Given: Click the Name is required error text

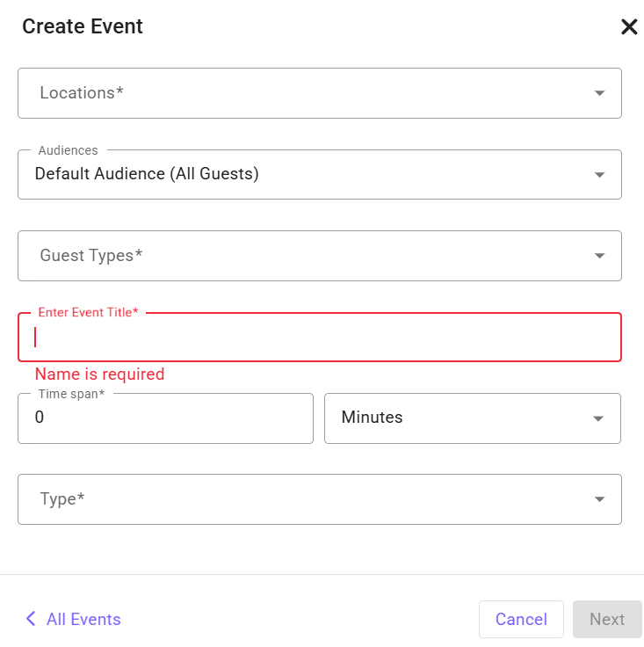Looking at the screenshot, I should point(100,374).
